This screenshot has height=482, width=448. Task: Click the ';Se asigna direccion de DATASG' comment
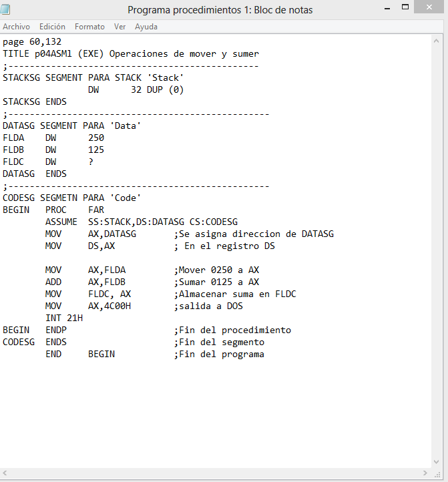254,234
